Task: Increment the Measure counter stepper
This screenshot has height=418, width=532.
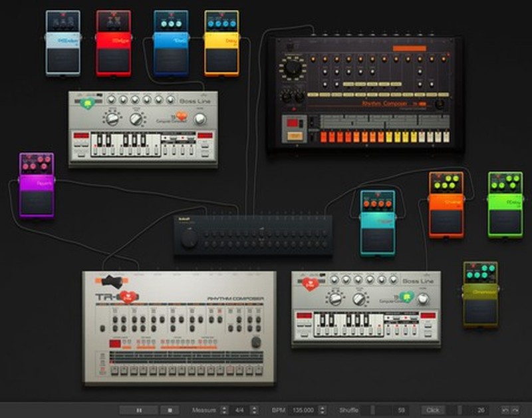Action: tap(223, 407)
